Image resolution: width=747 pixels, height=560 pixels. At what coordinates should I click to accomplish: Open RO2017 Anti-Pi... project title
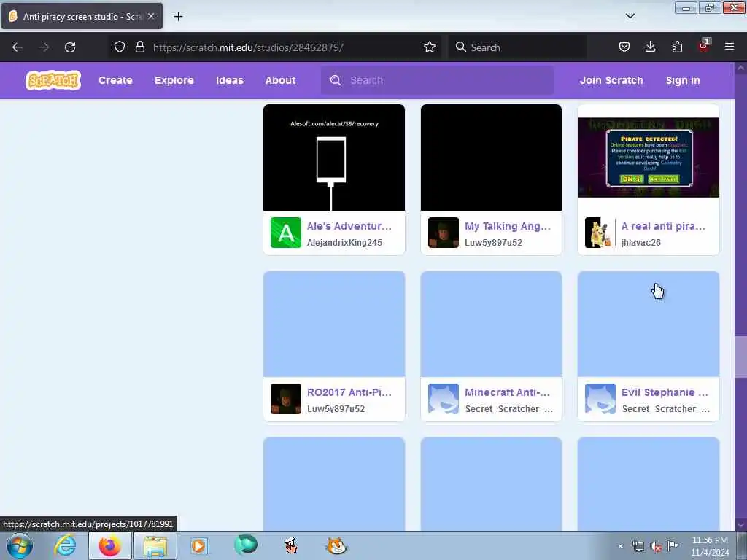tap(349, 392)
